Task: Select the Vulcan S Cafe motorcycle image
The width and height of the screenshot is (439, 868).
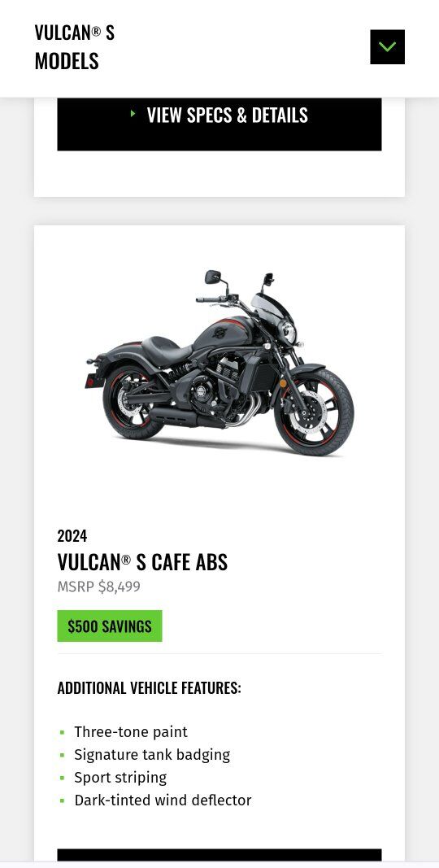Action: pos(219,363)
